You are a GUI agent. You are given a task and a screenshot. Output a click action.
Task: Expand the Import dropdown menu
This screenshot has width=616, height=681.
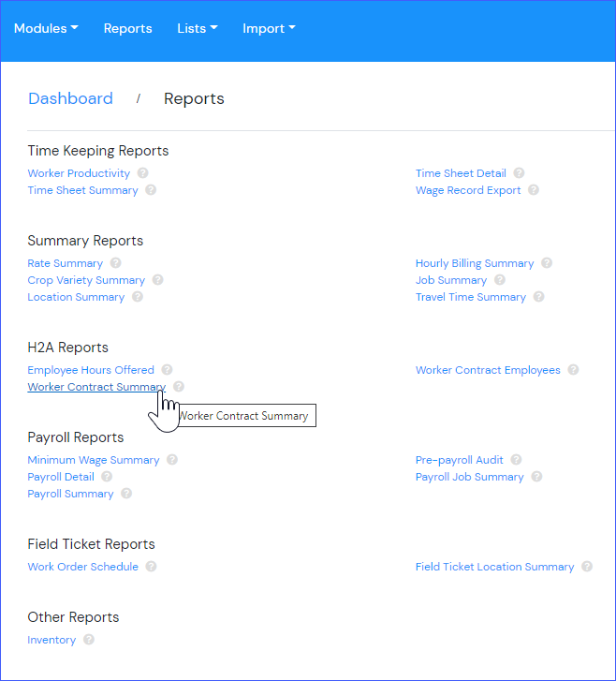coord(269,29)
